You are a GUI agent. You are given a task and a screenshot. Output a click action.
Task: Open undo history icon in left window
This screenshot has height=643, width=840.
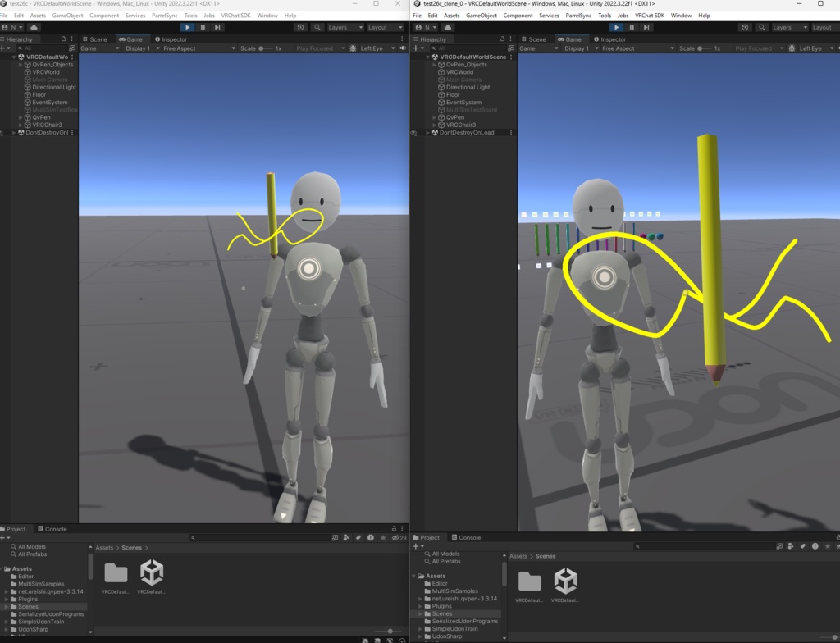coord(300,27)
